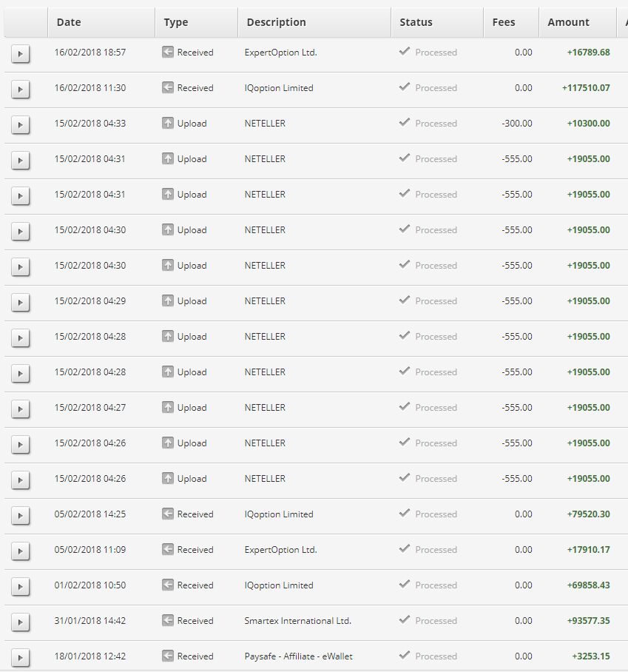Click Received icon for Smartex International row
The image size is (628, 672).
pyautogui.click(x=168, y=621)
